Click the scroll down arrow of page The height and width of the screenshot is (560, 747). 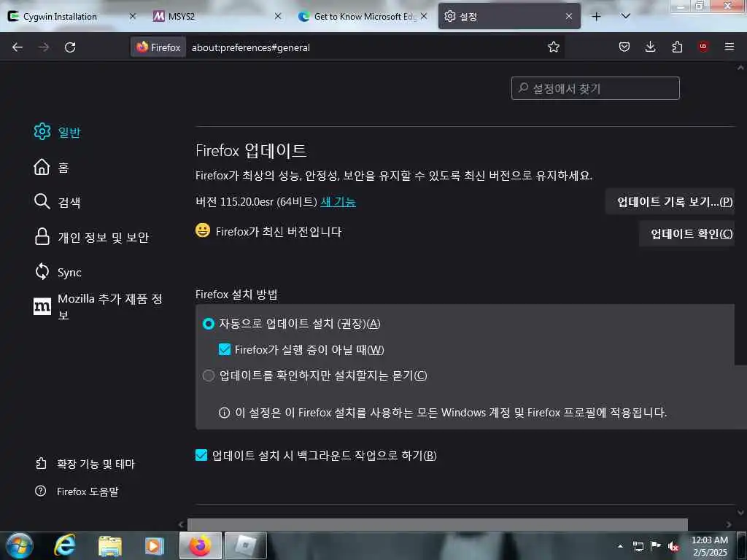coord(740,513)
